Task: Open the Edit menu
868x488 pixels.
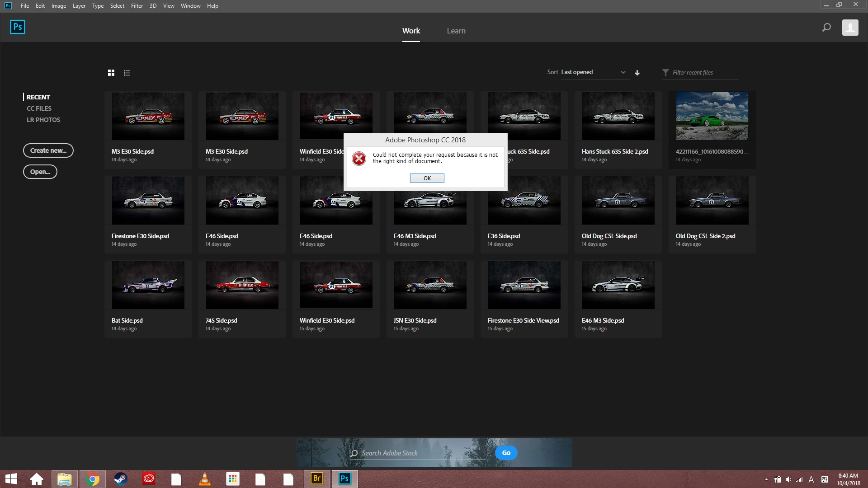Action: coord(40,6)
